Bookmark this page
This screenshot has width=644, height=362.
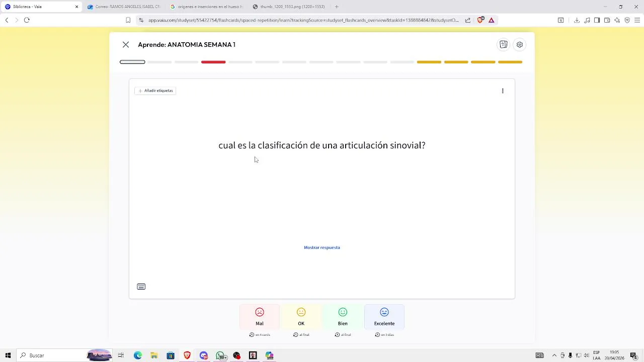tap(128, 20)
